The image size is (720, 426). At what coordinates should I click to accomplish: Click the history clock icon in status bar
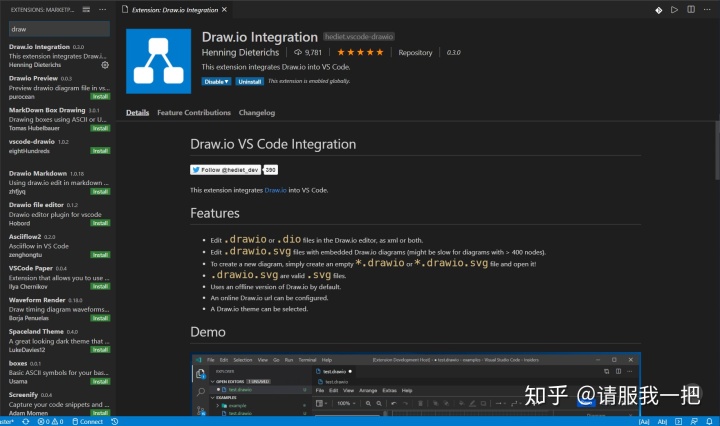[115, 421]
